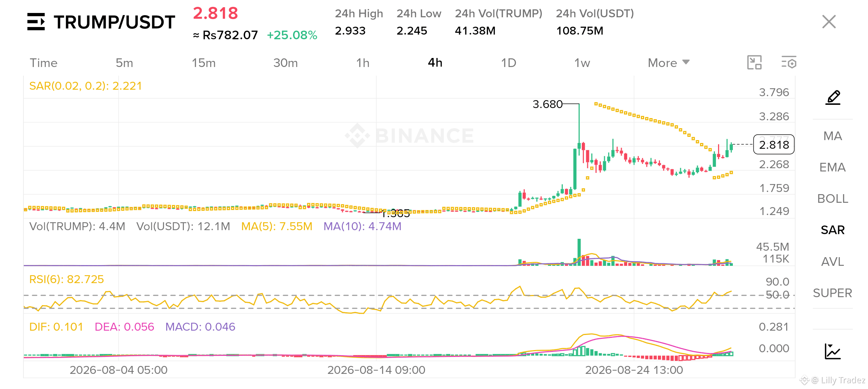Close the TRUMP/USDT chart view
Viewport: 868px width, 389px height.
tap(829, 22)
